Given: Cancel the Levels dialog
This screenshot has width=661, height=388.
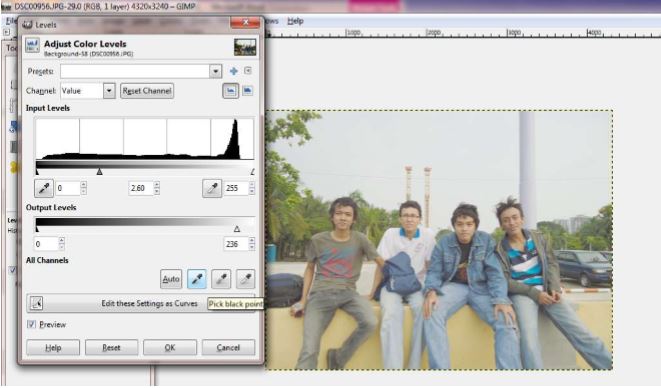Looking at the screenshot, I should tap(228, 348).
